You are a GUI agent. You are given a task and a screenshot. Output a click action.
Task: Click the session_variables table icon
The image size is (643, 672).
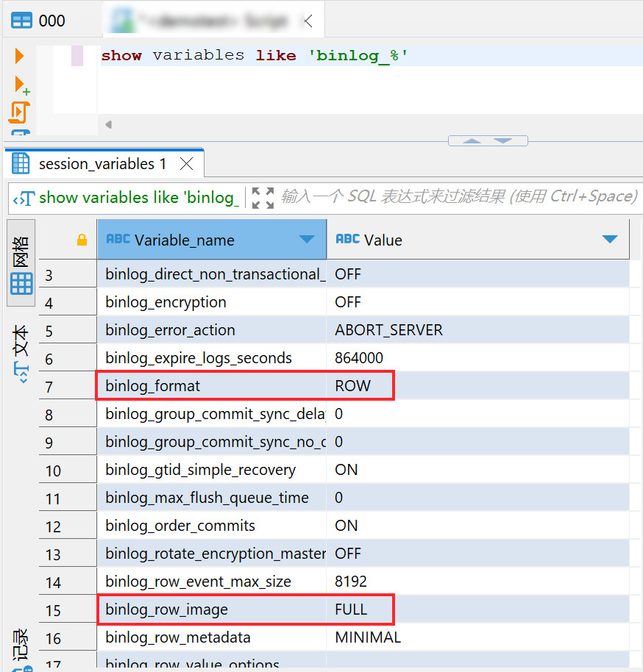tap(21, 163)
